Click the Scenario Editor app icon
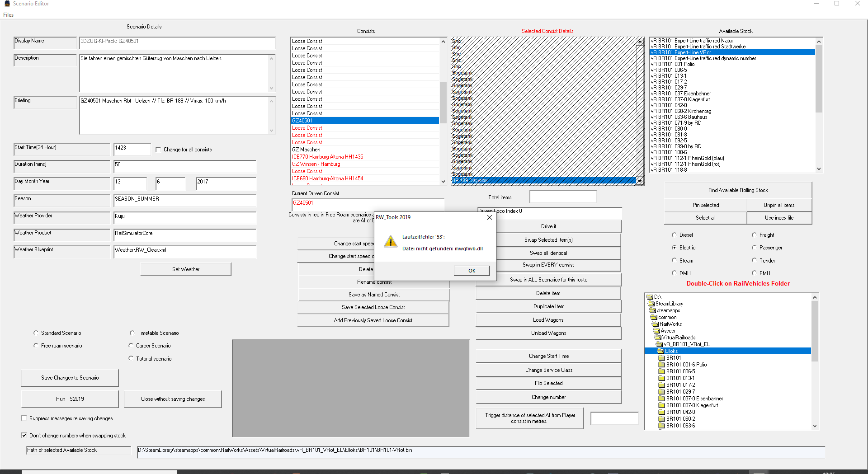868x474 pixels. [7, 4]
